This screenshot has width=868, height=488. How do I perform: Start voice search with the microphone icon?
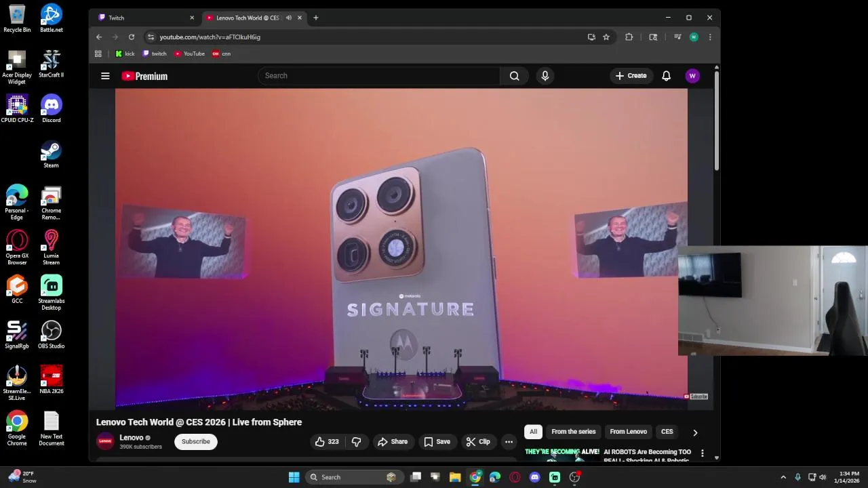click(x=545, y=76)
